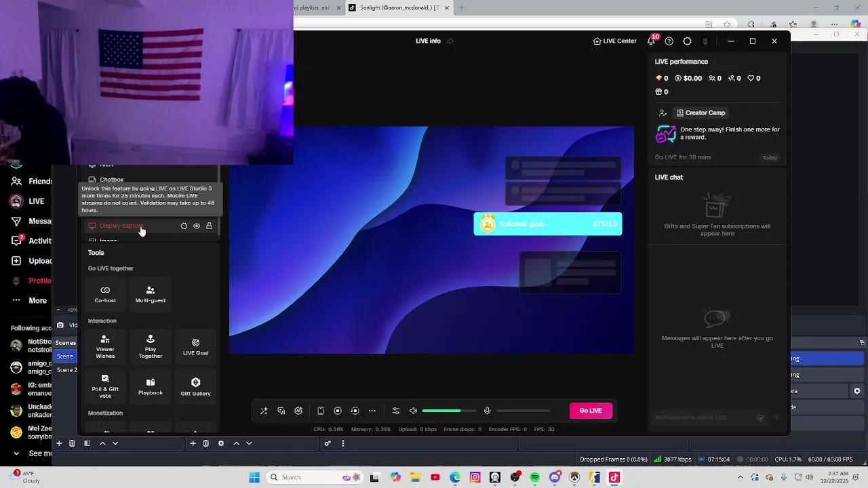
Task: Open OBS source properties gear
Action: (x=221, y=443)
